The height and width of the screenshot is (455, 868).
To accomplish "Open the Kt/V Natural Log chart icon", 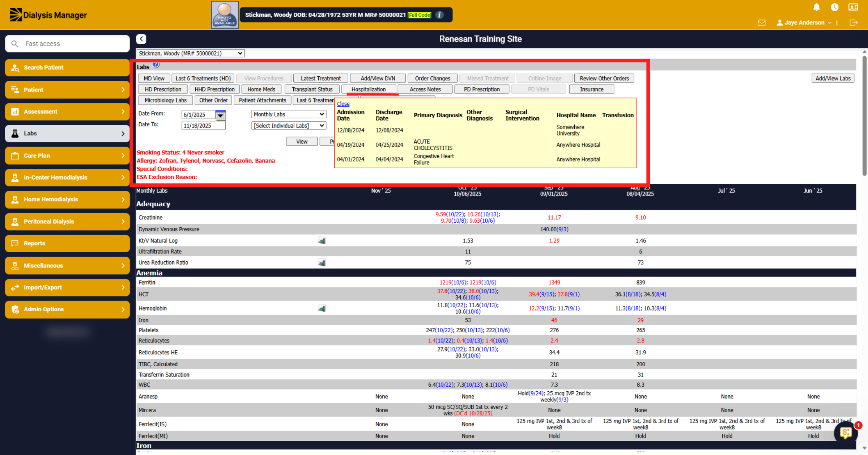I will (x=322, y=241).
